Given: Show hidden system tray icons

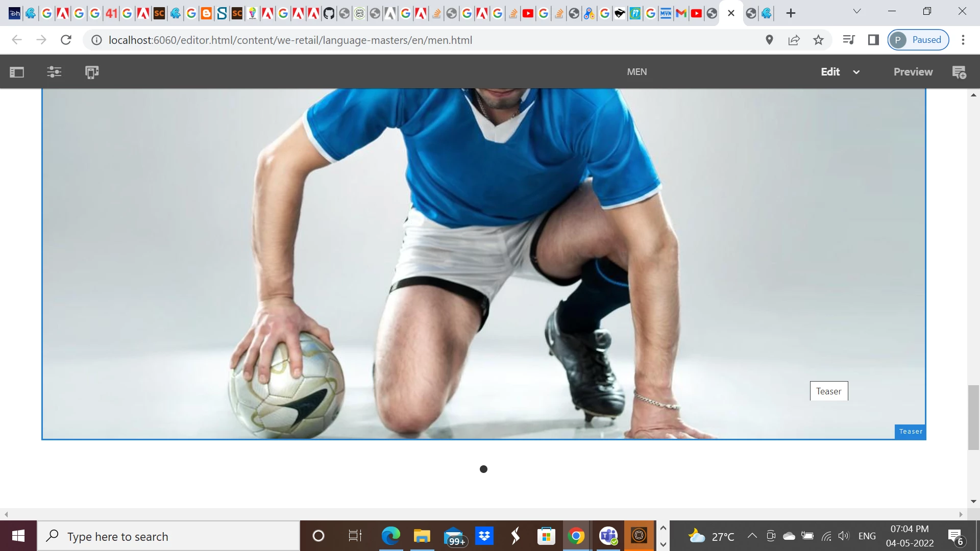Looking at the screenshot, I should [x=752, y=536].
